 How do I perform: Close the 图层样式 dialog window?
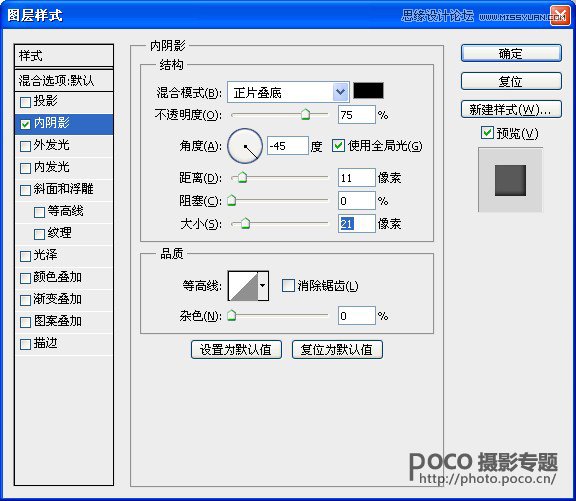pos(560,16)
